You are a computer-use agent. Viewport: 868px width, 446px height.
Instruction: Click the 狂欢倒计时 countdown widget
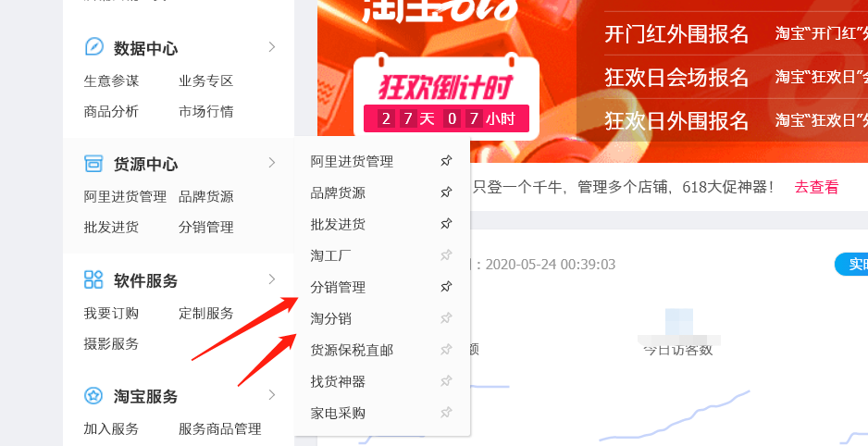pos(446,95)
